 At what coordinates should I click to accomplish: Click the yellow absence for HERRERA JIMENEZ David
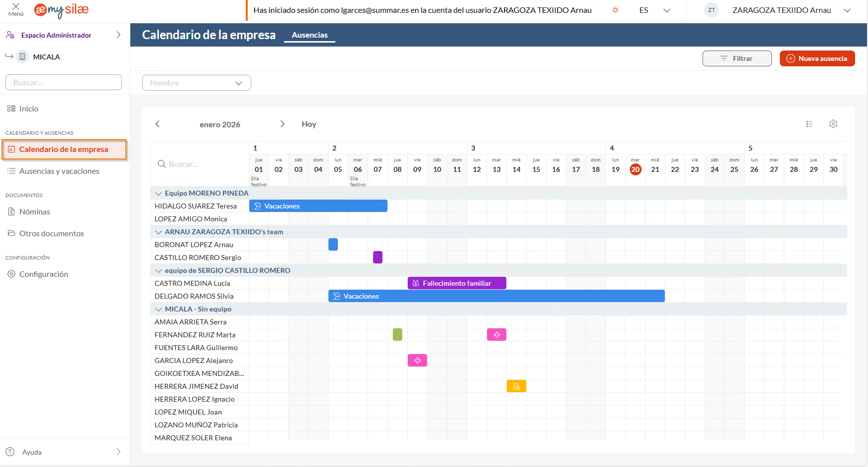click(516, 386)
